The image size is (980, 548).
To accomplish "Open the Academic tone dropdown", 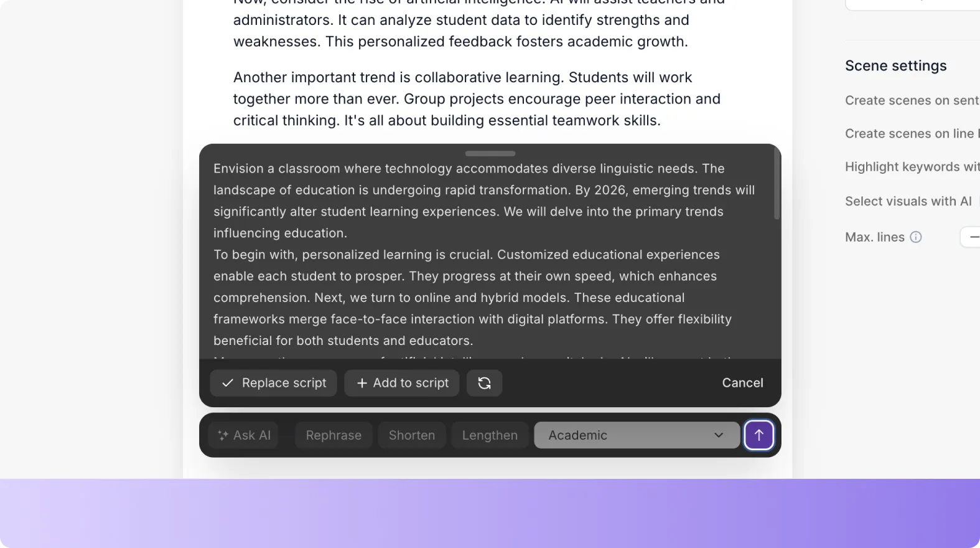I will (637, 435).
